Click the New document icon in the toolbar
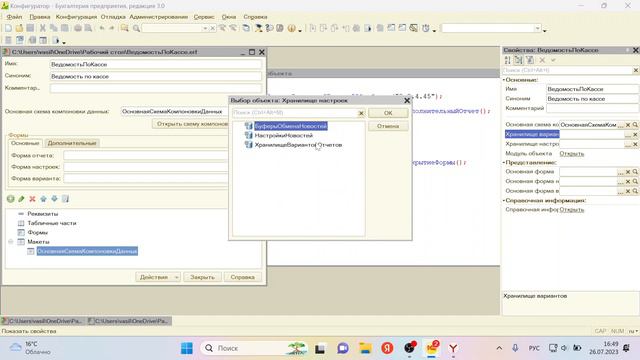 click(8, 28)
